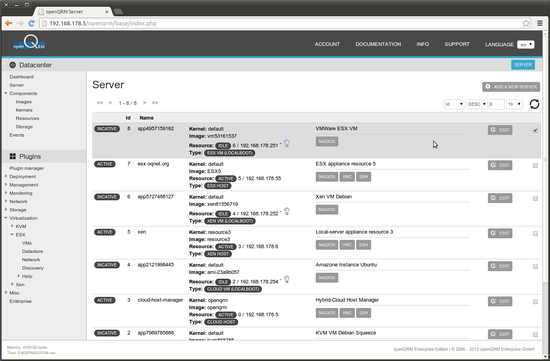Click lightbulb icon for app4957159162 resource
The image size is (550, 361).
coord(287,143)
